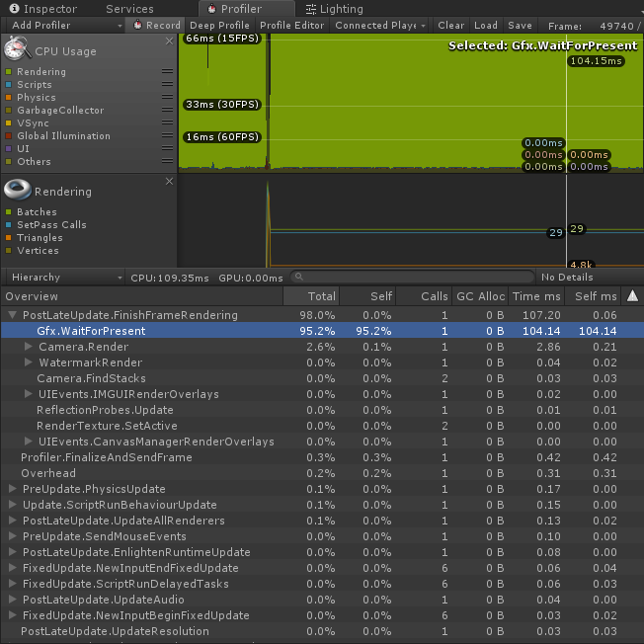This screenshot has height=644, width=644.
Task: Click the Inspector tab info icon
Action: click(x=14, y=8)
